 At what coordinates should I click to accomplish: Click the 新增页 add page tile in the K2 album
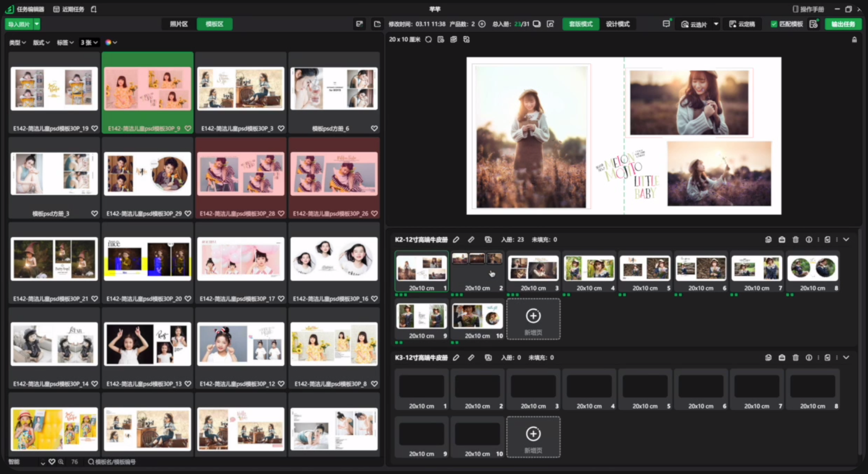pos(533,319)
